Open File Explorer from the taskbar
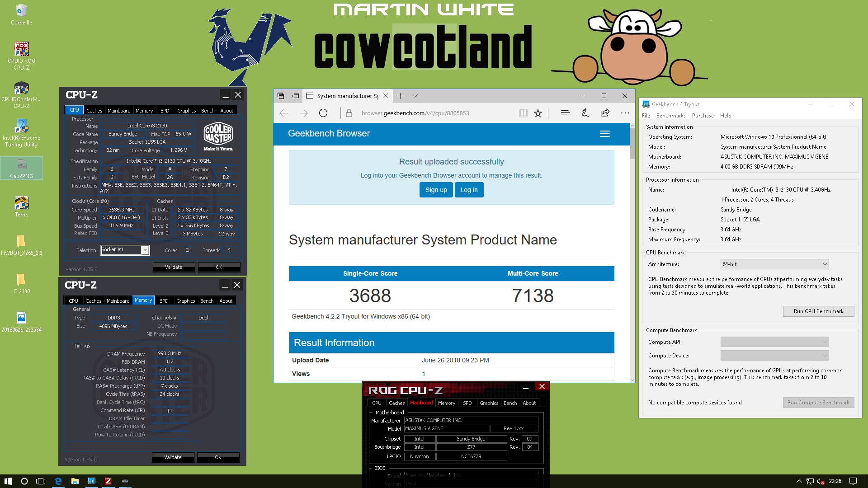Image resolution: width=868 pixels, height=488 pixels. click(75, 481)
